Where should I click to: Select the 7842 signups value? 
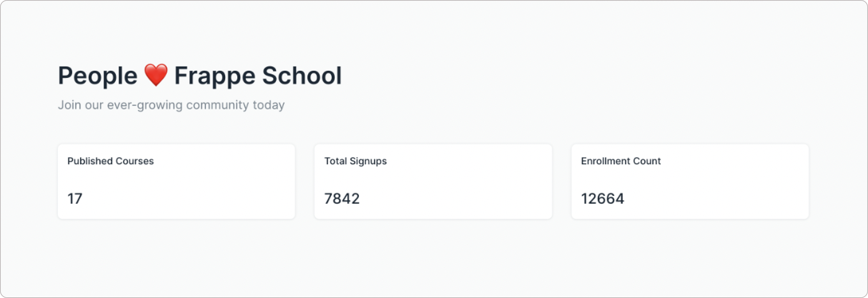[x=342, y=199]
